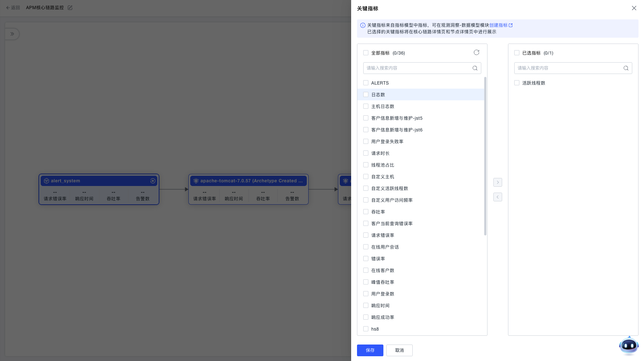644x361 pixels.
Task: Click the leftward transfer chevron between panels
Action: coord(497,197)
